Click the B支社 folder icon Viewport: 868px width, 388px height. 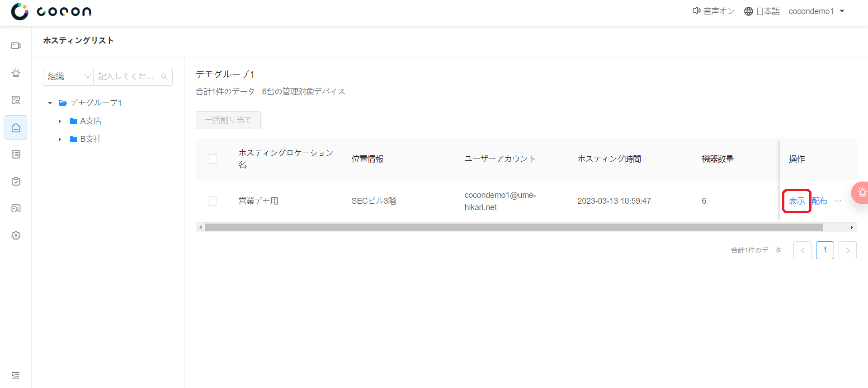74,139
